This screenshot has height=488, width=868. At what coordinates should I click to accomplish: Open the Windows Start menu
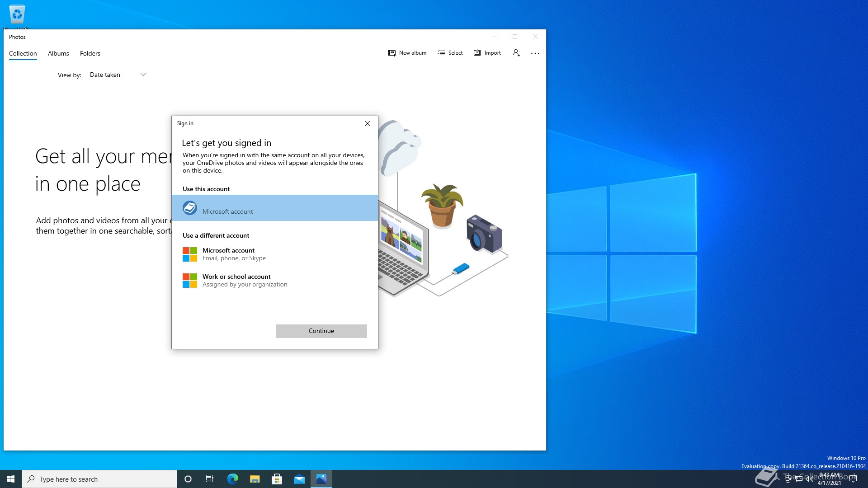11,479
